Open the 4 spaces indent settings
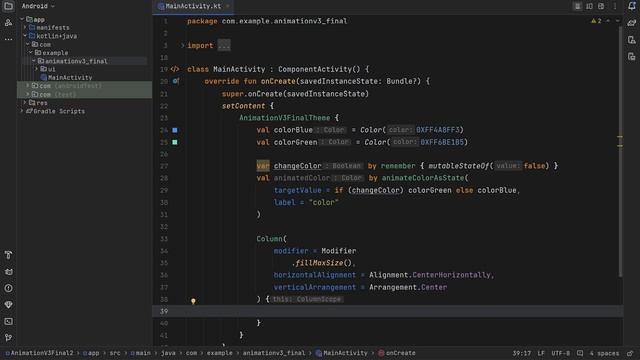This screenshot has width=640, height=360. pos(604,353)
